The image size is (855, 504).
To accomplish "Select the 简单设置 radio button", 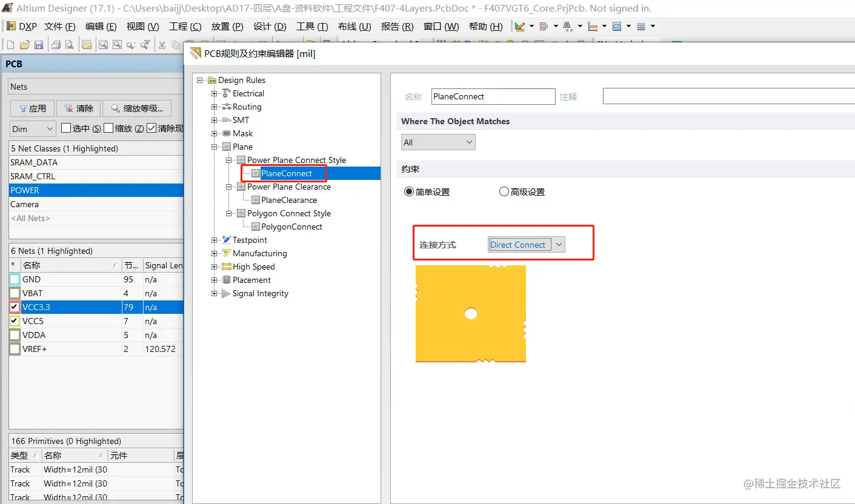I will tap(410, 191).
